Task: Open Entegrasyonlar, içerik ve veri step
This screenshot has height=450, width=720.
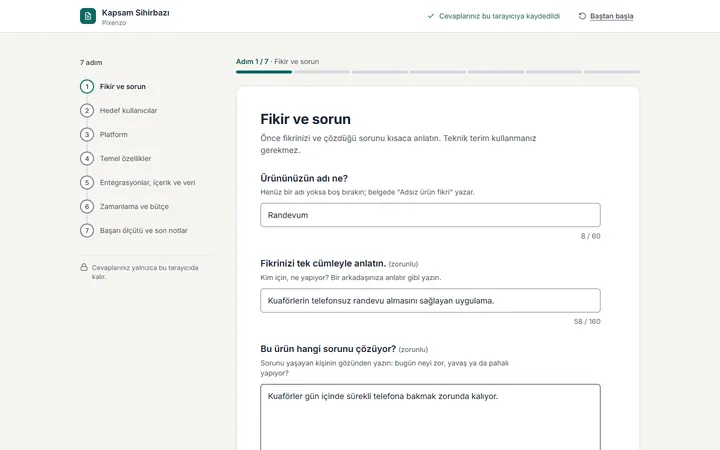Action: pyautogui.click(x=147, y=182)
